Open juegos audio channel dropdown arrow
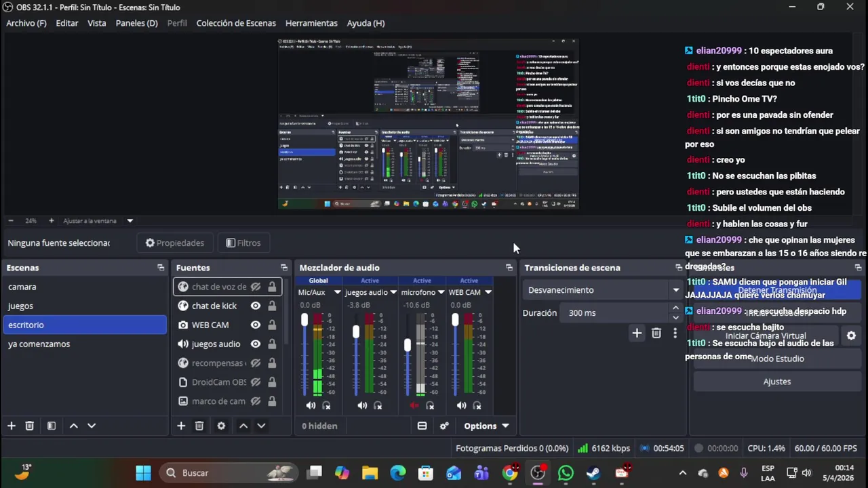 pyautogui.click(x=393, y=292)
